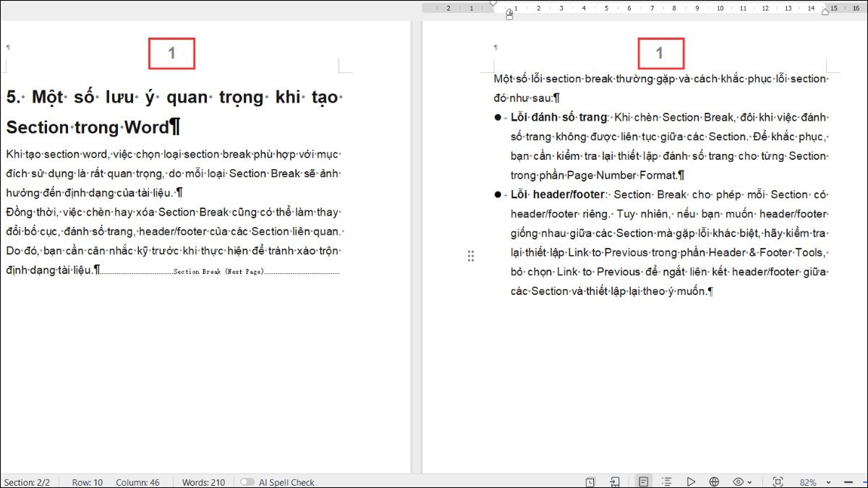Switch to Print Layout view icon
The image size is (868, 488).
click(643, 481)
